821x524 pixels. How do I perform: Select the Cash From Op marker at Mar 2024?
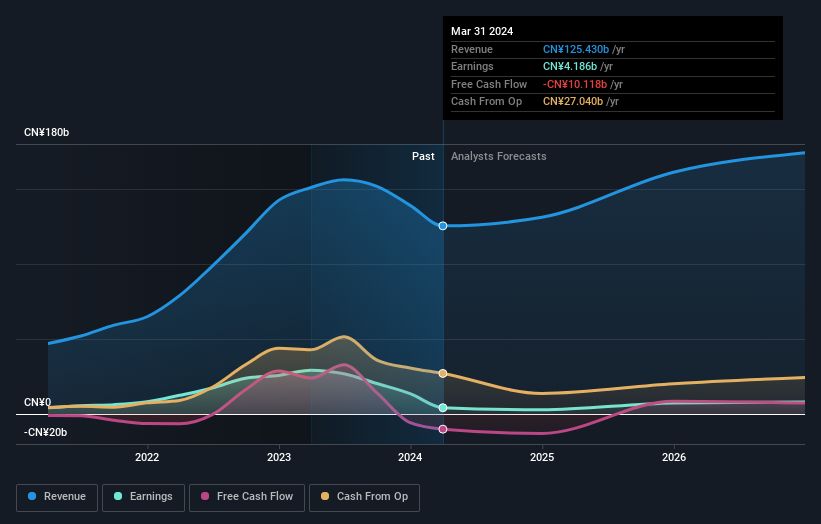pyautogui.click(x=443, y=373)
